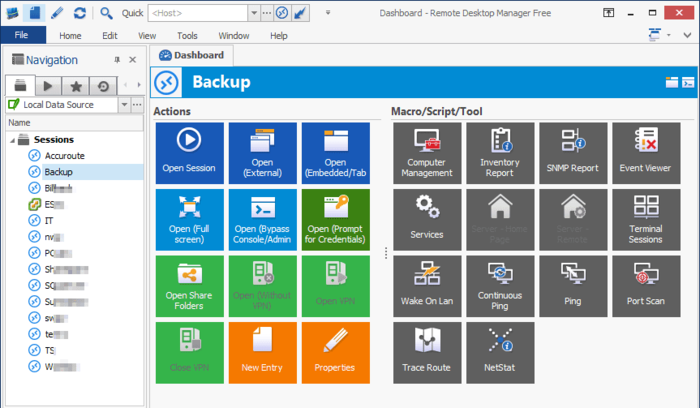Image resolution: width=700 pixels, height=408 pixels.
Task: Open the File menu
Action: [22, 35]
